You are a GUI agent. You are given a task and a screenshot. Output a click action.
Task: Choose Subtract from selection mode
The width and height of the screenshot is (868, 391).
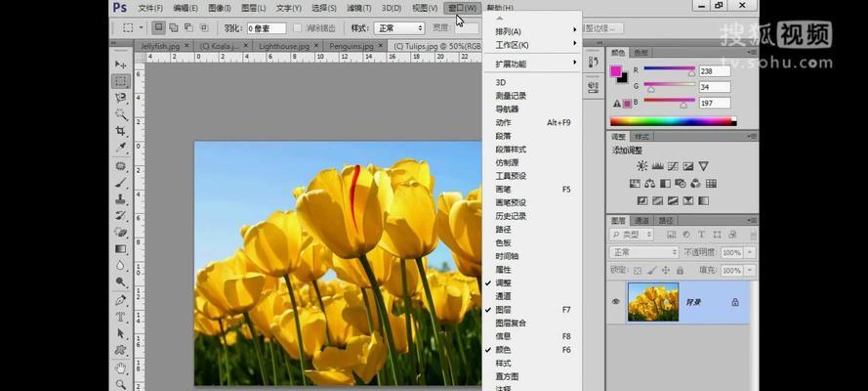click(x=188, y=27)
